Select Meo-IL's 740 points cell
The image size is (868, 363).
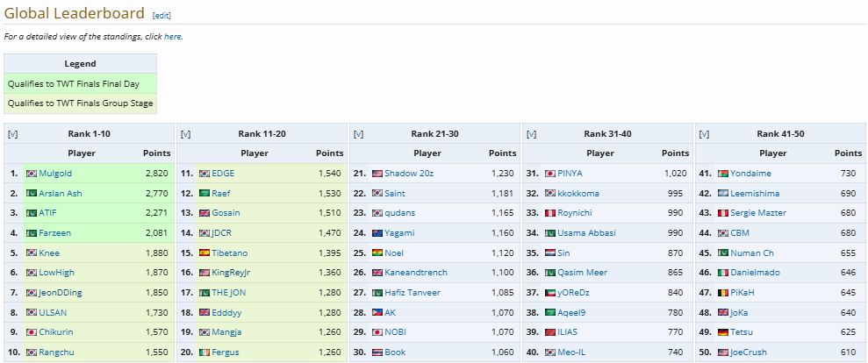coord(676,352)
